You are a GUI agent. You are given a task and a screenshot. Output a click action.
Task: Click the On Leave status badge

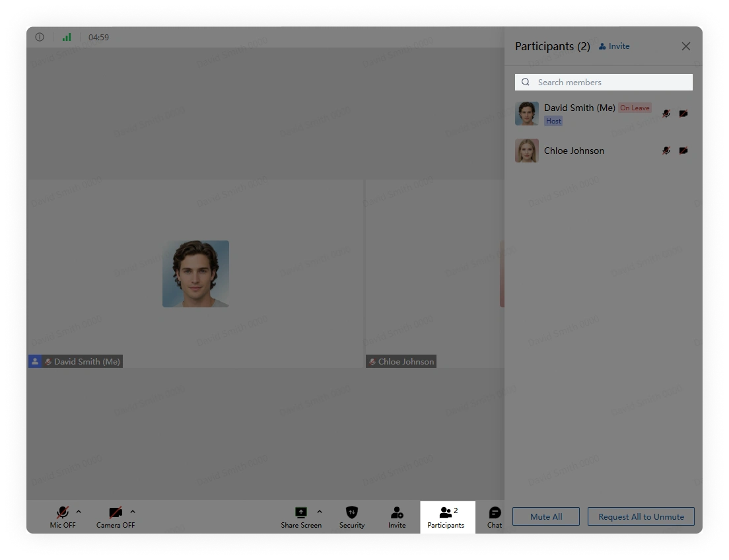point(635,108)
